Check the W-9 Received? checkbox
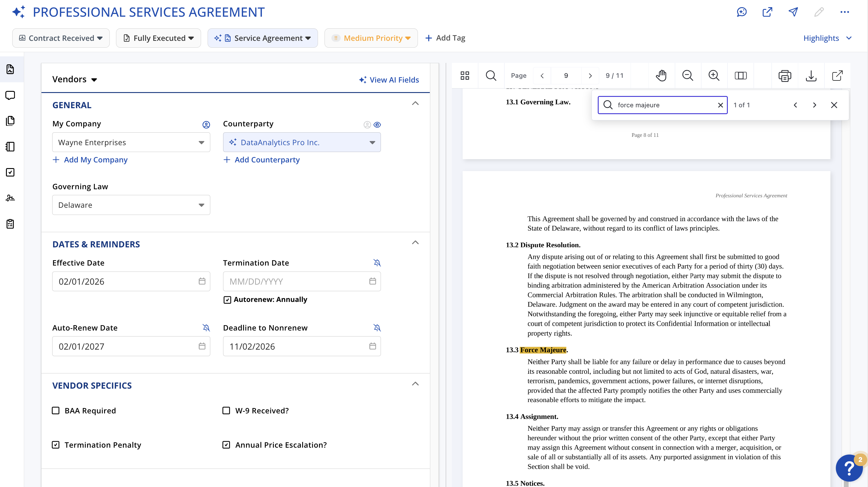This screenshot has height=487, width=868. click(x=226, y=410)
